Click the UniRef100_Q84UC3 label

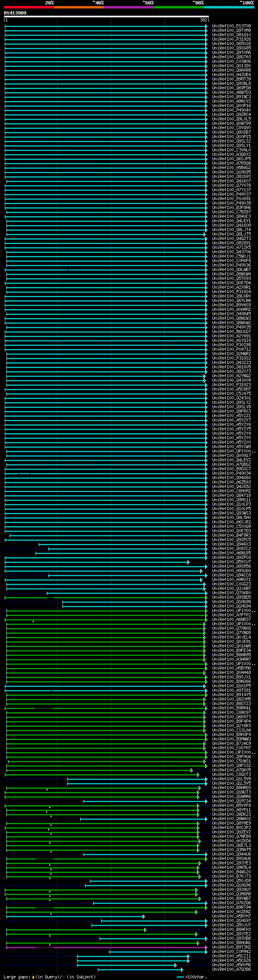[231, 217]
